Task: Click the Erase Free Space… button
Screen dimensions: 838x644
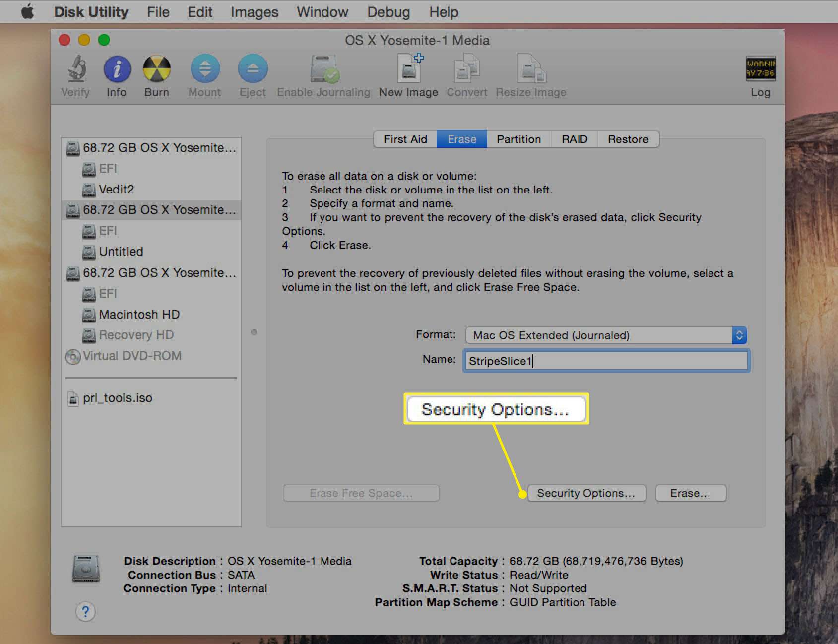Action: point(361,493)
